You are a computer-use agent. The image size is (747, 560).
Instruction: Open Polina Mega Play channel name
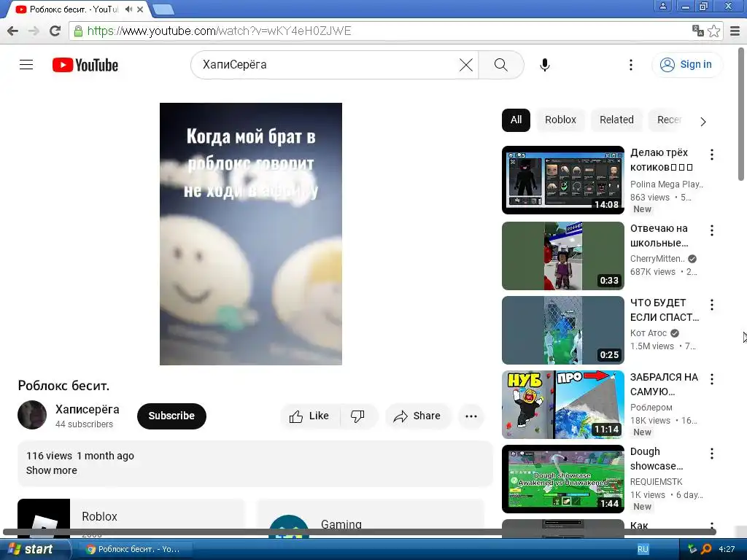(667, 184)
